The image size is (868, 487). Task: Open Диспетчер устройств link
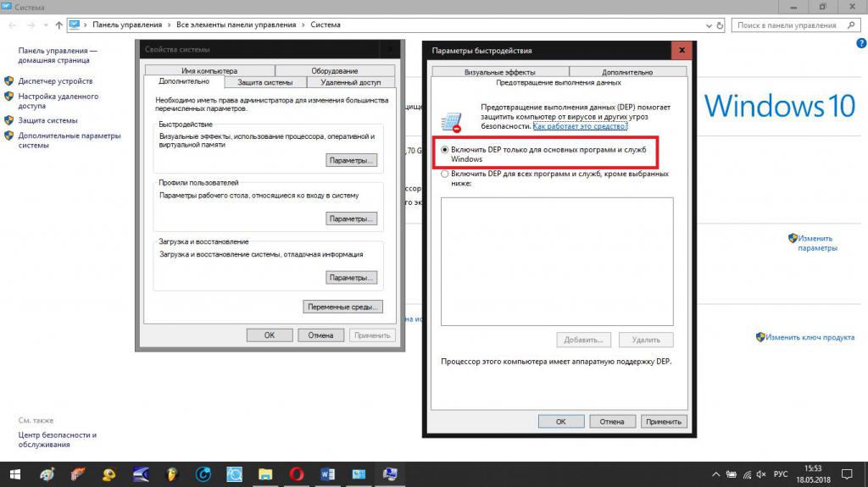55,80
